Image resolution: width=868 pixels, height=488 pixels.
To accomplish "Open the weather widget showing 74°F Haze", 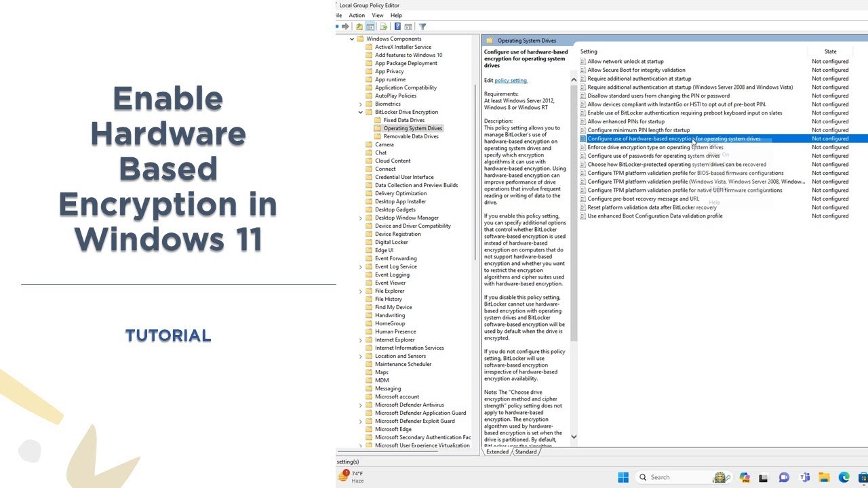I will [351, 476].
